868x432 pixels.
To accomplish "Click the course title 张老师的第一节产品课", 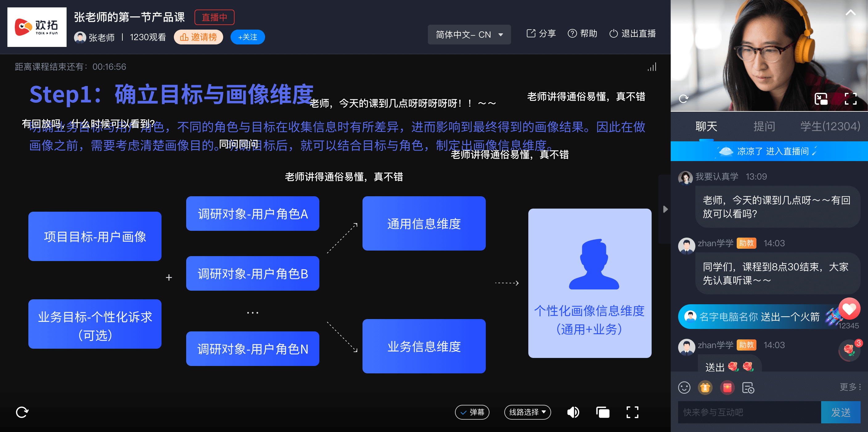I will click(x=129, y=17).
